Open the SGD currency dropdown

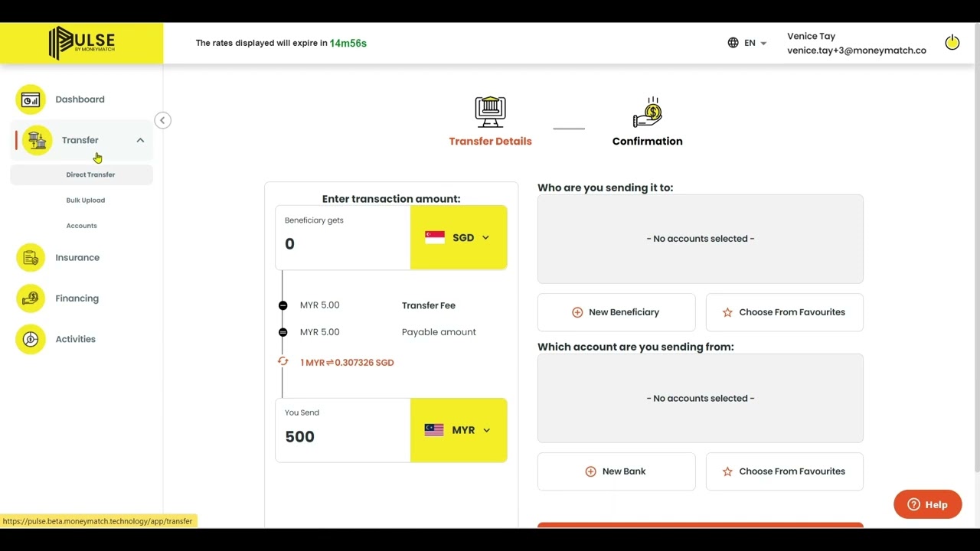[459, 238]
